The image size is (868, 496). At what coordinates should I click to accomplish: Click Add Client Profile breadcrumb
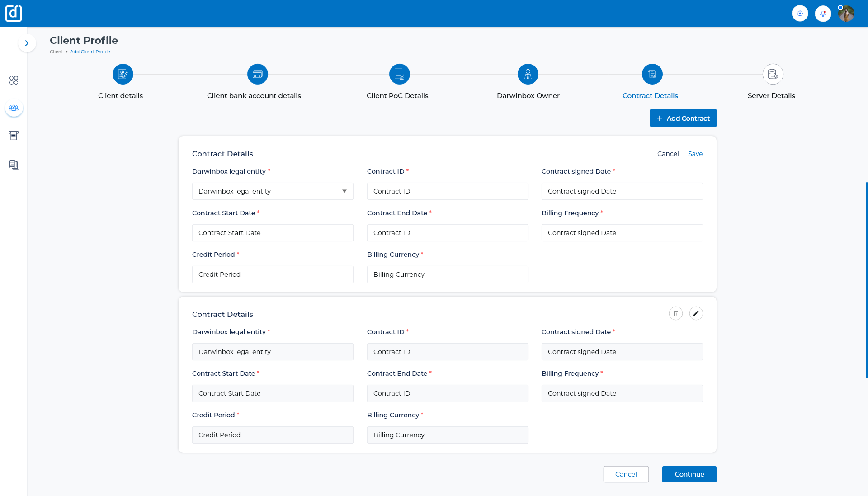click(x=90, y=52)
